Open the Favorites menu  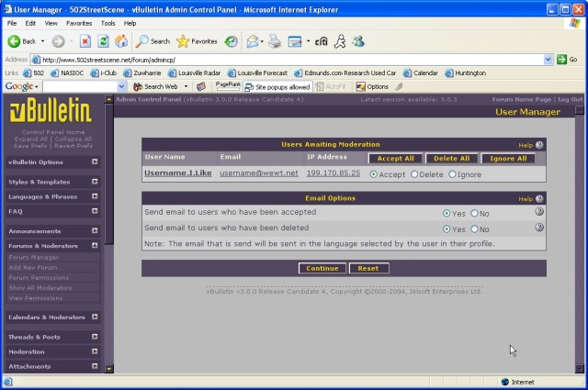coord(79,23)
